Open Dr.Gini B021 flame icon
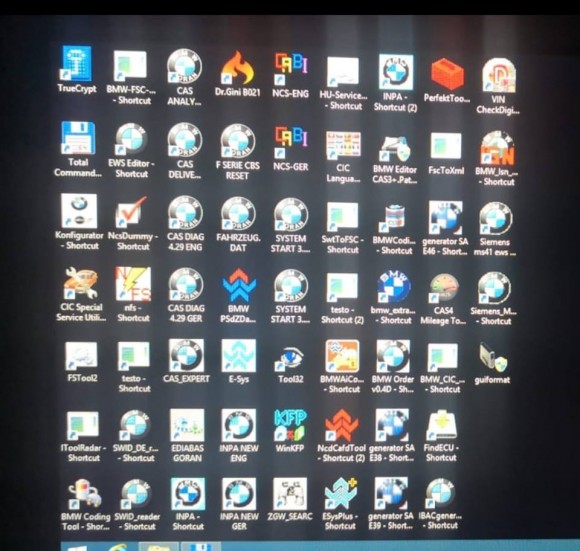This screenshot has width=580, height=551. (x=237, y=68)
